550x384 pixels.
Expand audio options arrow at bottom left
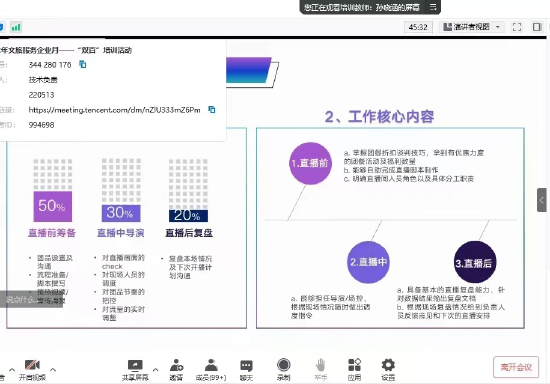[12, 369]
